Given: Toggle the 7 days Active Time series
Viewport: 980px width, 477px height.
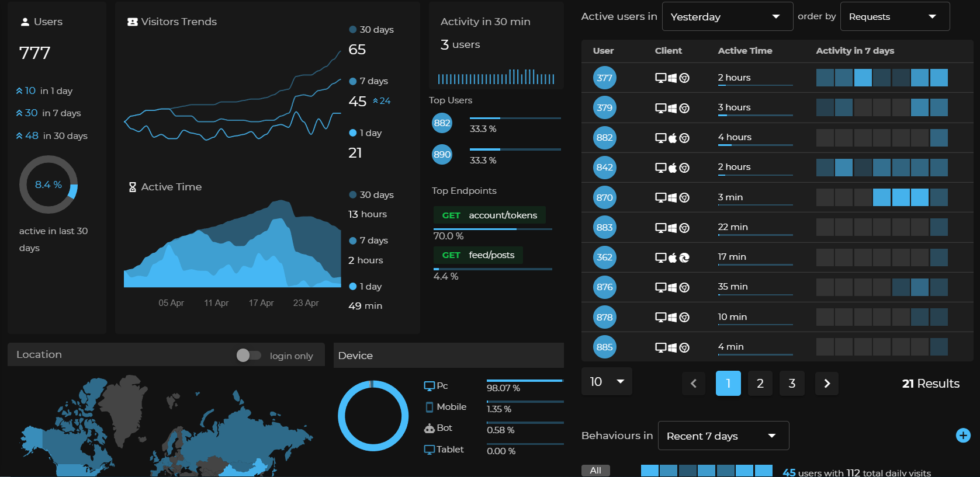Looking at the screenshot, I should 368,241.
